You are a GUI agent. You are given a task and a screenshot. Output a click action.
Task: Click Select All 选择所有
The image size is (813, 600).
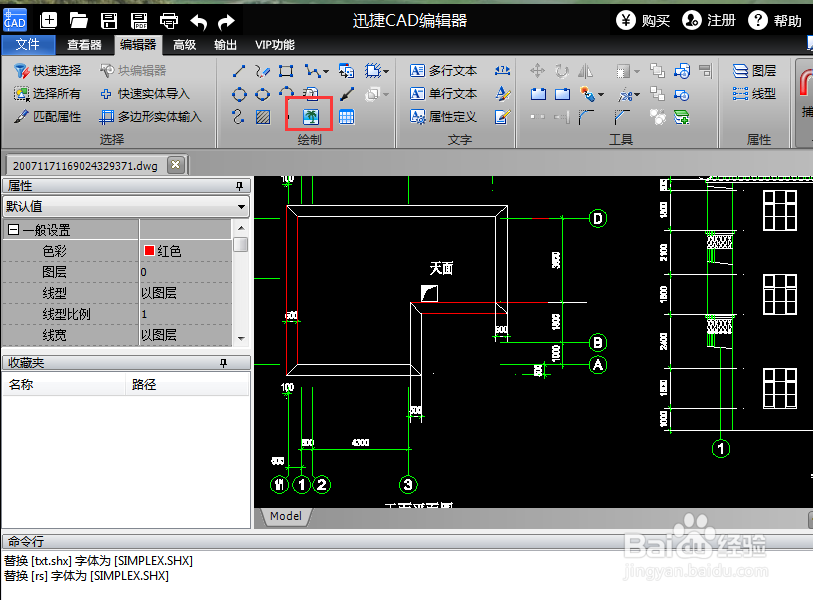click(x=48, y=94)
